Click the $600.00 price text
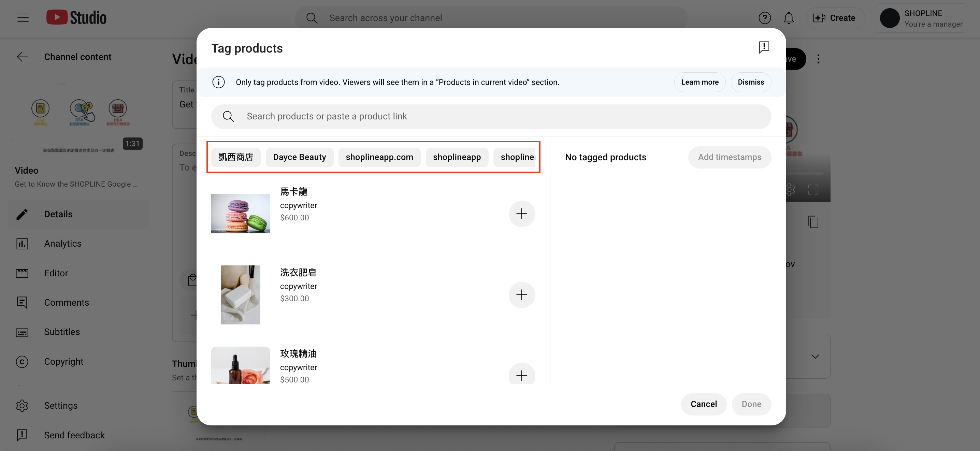The width and height of the screenshot is (980, 451). click(x=294, y=218)
